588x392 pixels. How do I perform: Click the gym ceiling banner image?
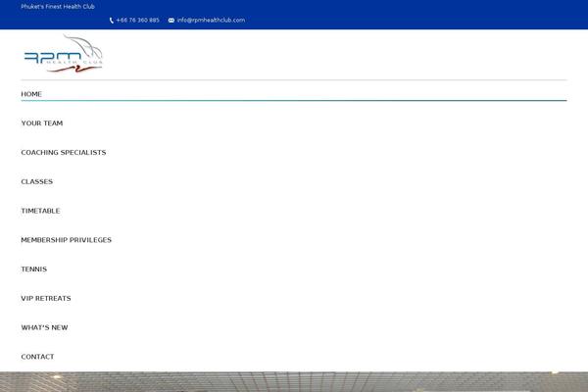[x=294, y=382]
